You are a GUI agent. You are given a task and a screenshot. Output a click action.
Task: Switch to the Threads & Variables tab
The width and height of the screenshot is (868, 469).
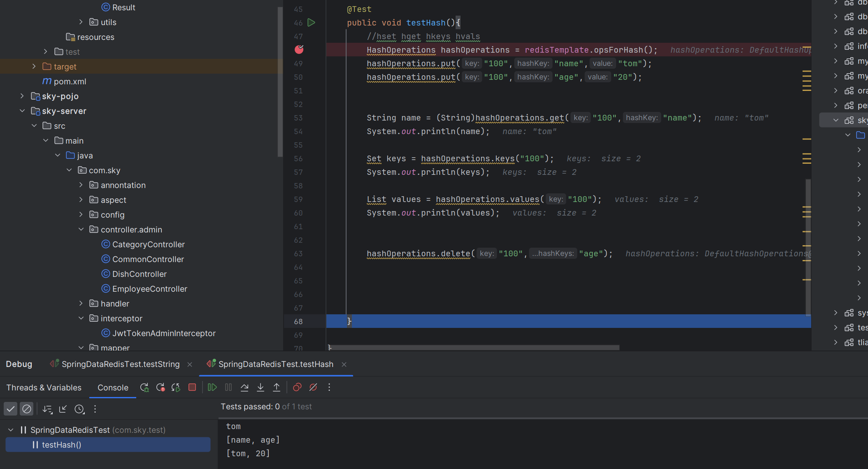[44, 387]
